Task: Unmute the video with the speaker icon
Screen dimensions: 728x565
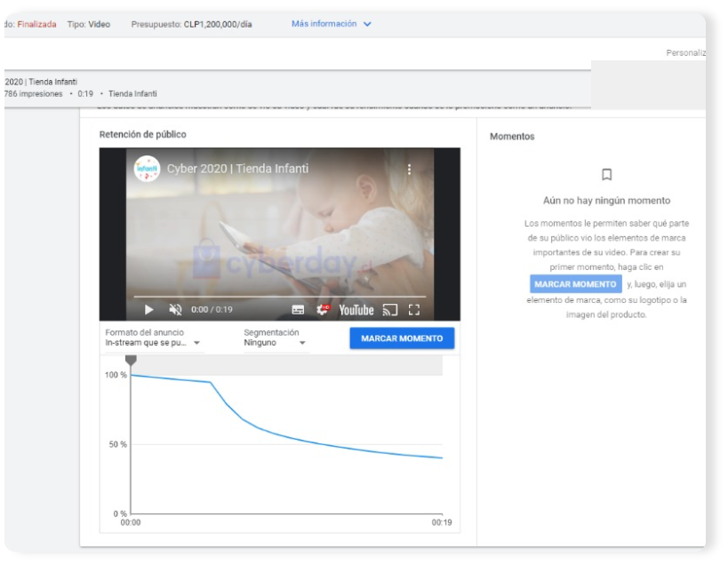Action: point(175,310)
